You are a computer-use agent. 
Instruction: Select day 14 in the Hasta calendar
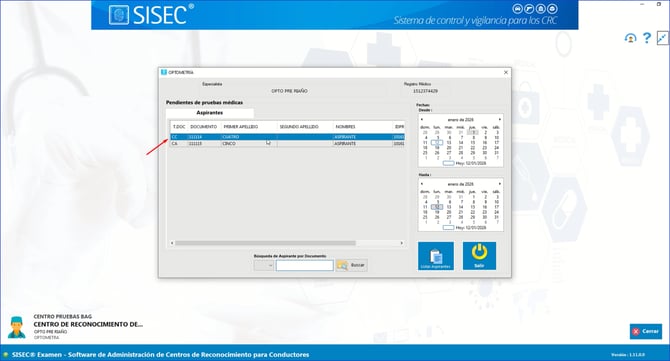tap(461, 207)
